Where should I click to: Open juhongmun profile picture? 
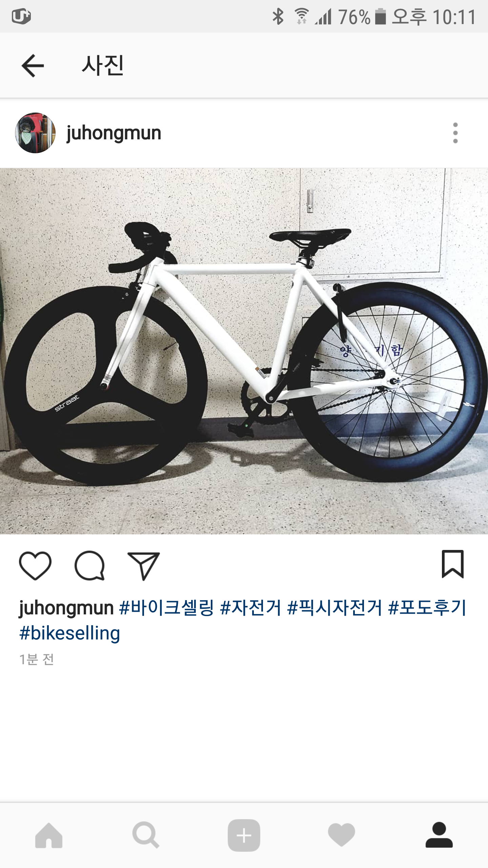click(x=35, y=133)
